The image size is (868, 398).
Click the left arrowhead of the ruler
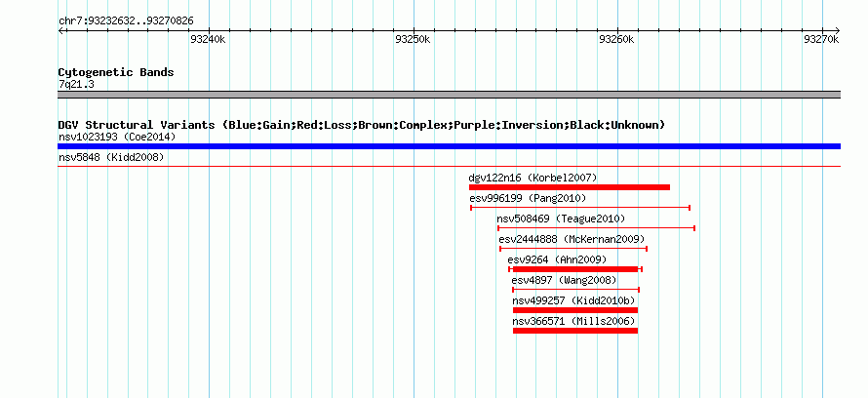click(60, 30)
